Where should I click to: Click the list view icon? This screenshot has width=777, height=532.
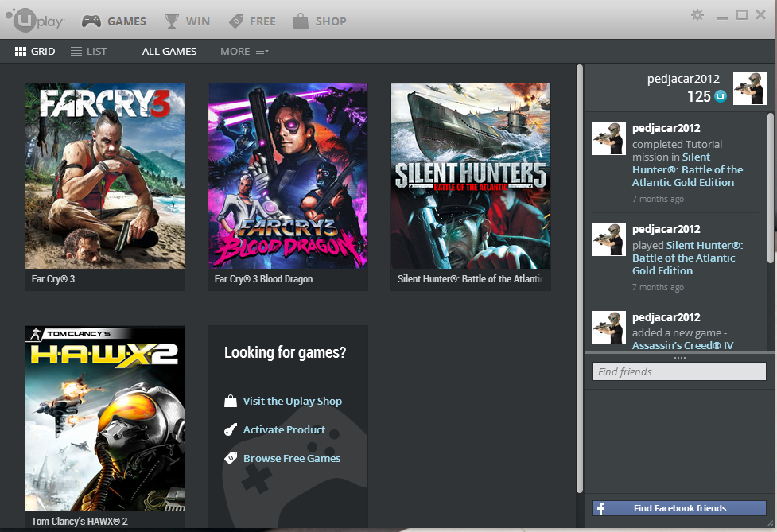[x=76, y=52]
